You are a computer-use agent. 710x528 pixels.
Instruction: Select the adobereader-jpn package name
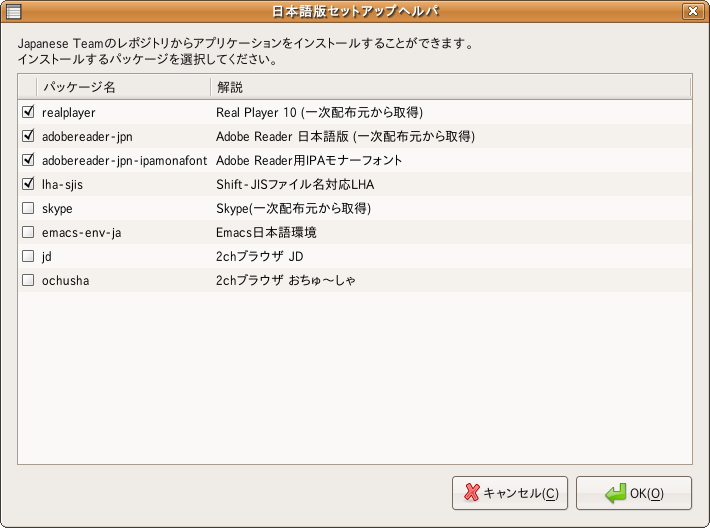click(87, 137)
